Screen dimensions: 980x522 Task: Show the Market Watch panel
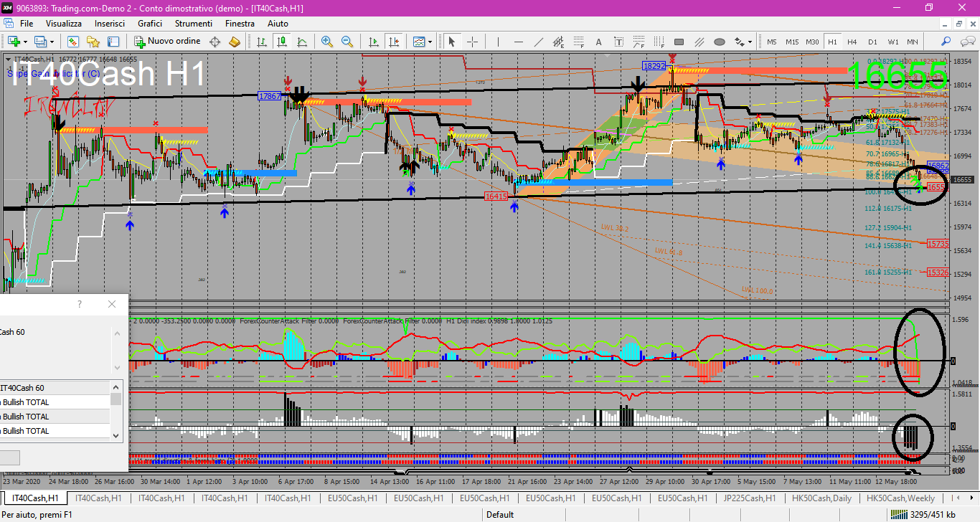[73, 42]
